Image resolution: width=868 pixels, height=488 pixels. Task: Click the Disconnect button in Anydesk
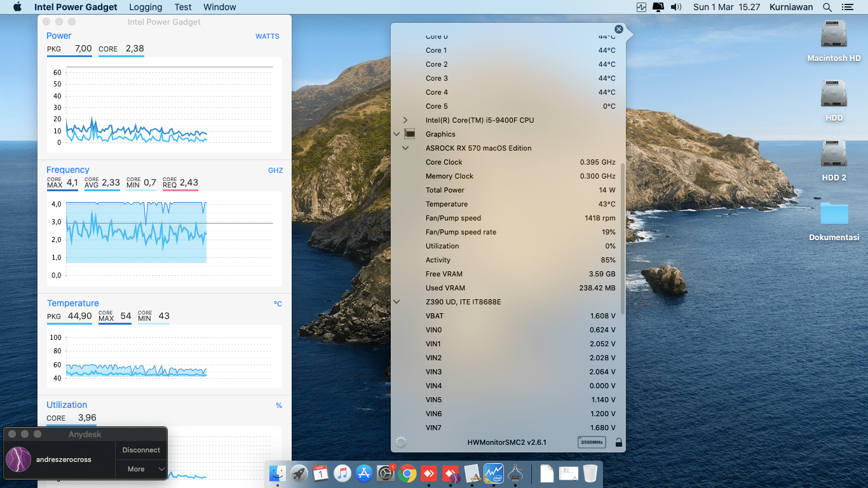141,450
